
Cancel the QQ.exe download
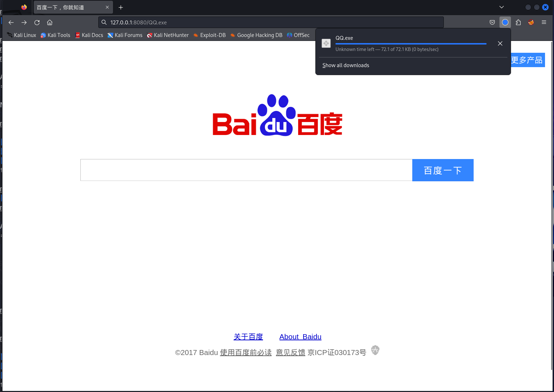pos(500,43)
